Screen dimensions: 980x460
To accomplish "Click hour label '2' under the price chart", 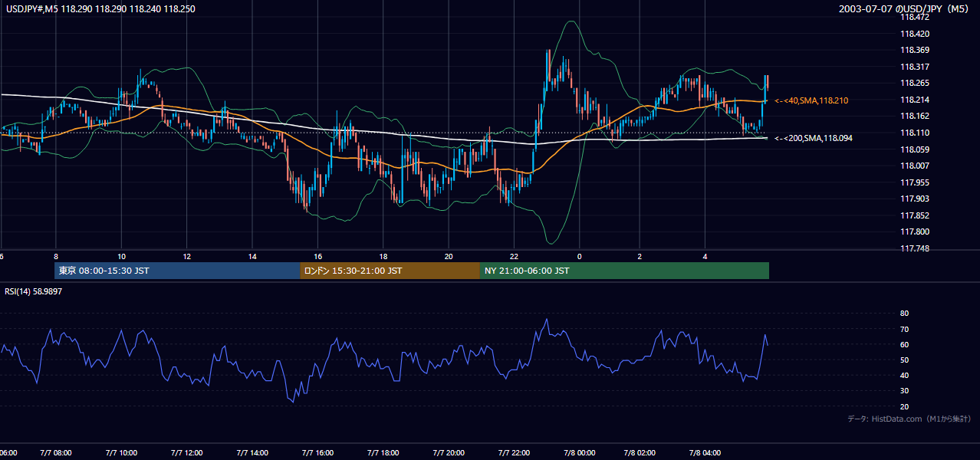I will (640, 256).
